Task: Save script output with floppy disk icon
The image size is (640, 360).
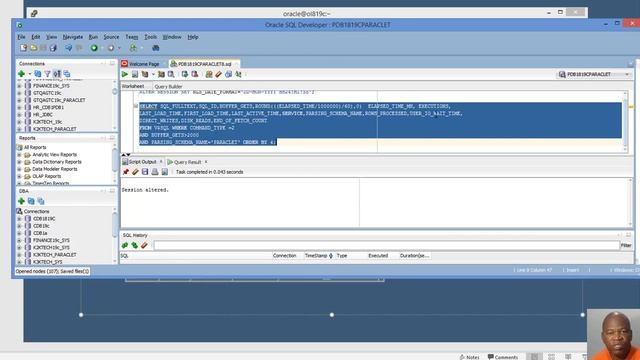Action: tap(145, 172)
